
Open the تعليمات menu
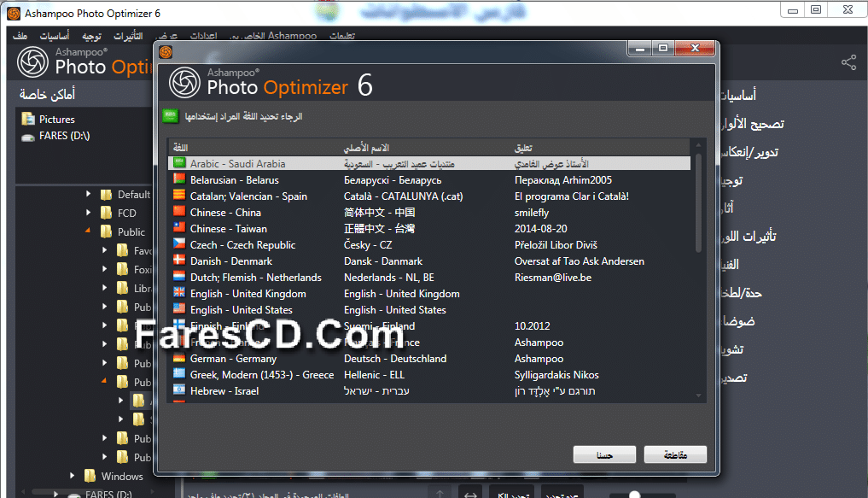(342, 36)
